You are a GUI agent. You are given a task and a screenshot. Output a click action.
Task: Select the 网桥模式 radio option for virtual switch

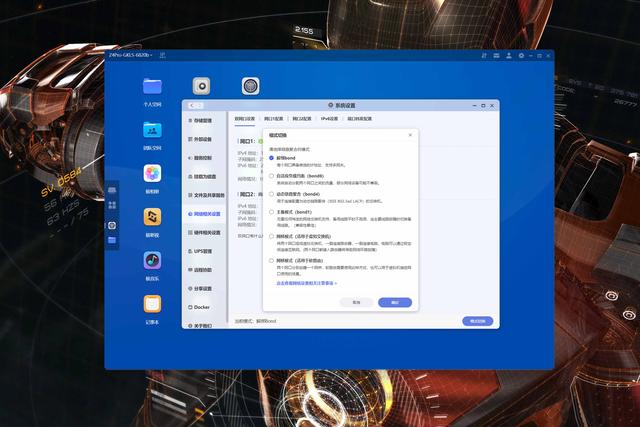coord(271,236)
